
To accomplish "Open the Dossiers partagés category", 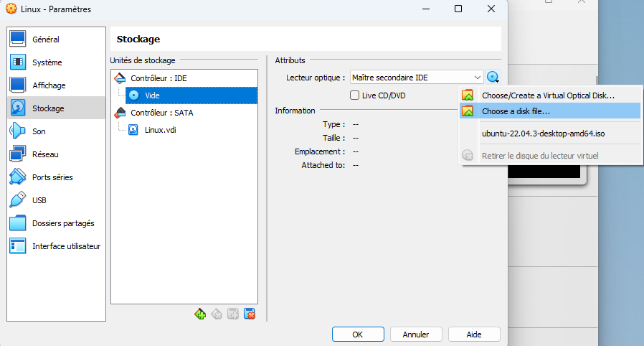I will 56,223.
